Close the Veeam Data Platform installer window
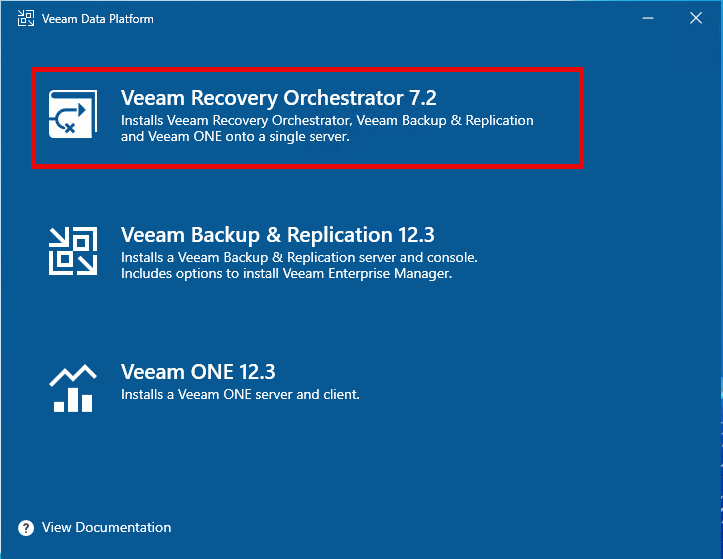Screen dimensions: 723x559 point(695,18)
